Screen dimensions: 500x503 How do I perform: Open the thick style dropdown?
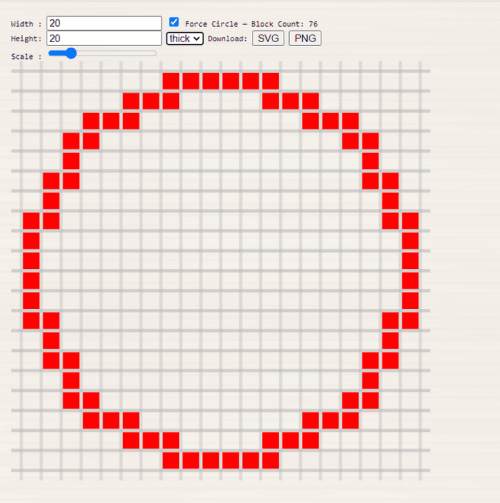pos(185,38)
